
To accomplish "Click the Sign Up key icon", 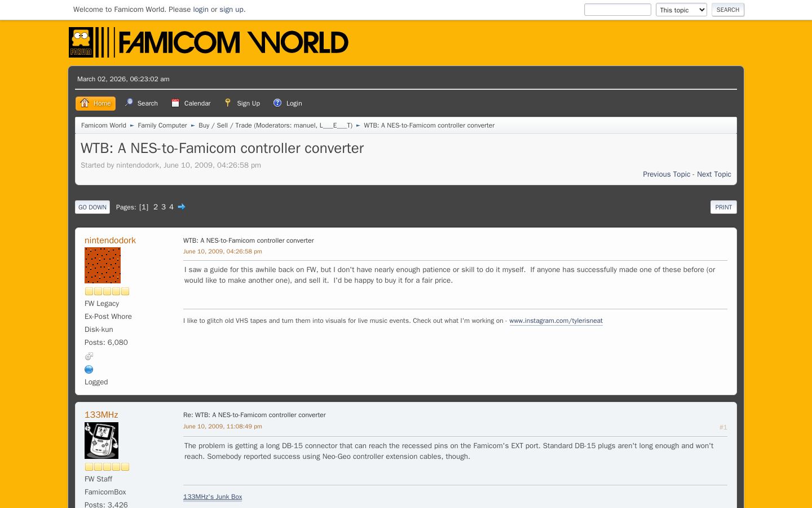I will [x=228, y=103].
